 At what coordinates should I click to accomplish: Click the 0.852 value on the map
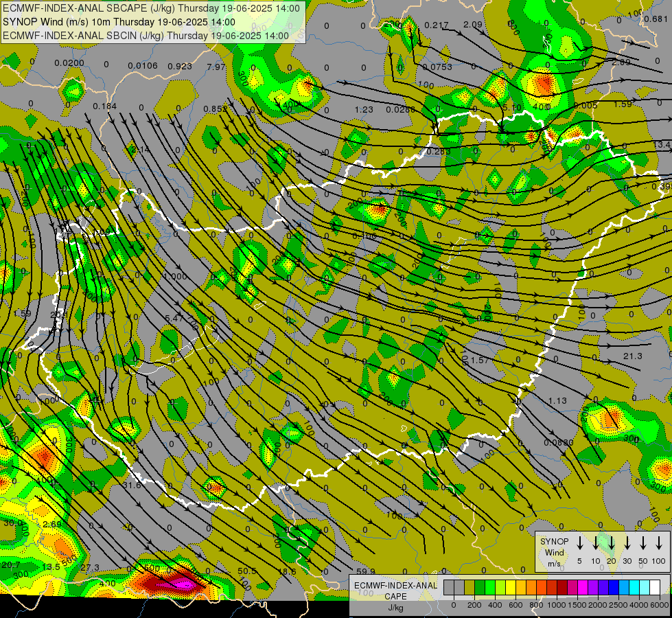[215, 109]
